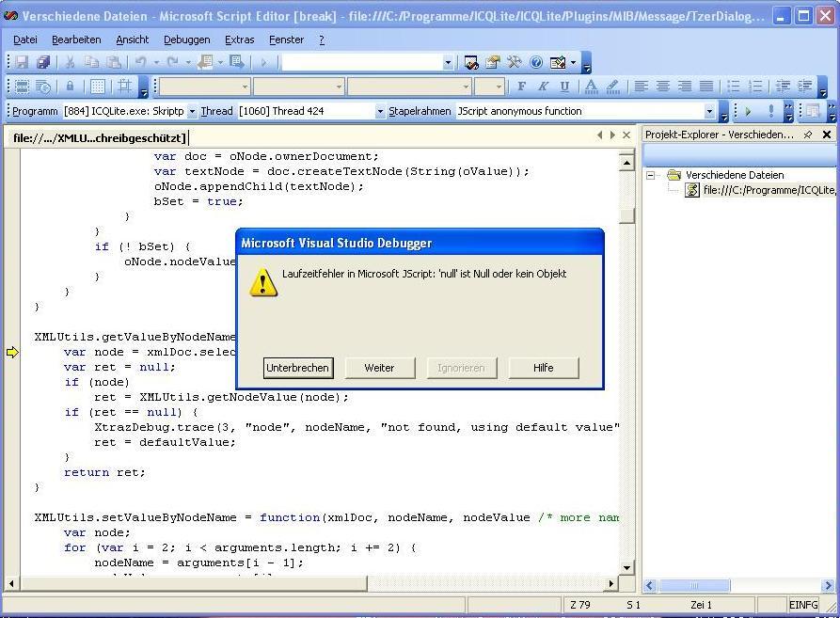Image resolution: width=840 pixels, height=618 pixels.
Task: Click the Numbered List icon
Action: click(755, 87)
